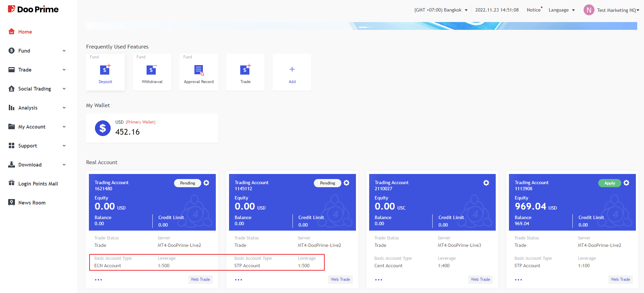644x293 pixels.
Task: Add a new frequently used feature
Action: coord(292,70)
